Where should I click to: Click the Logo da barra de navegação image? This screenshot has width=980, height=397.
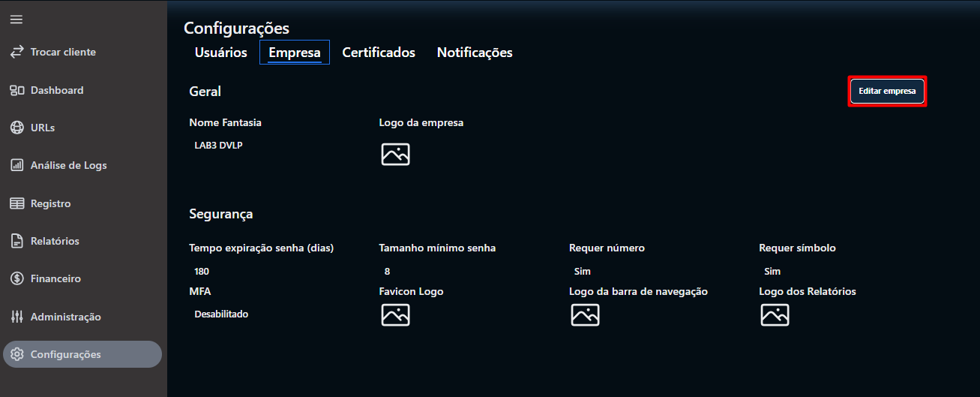[x=585, y=315]
